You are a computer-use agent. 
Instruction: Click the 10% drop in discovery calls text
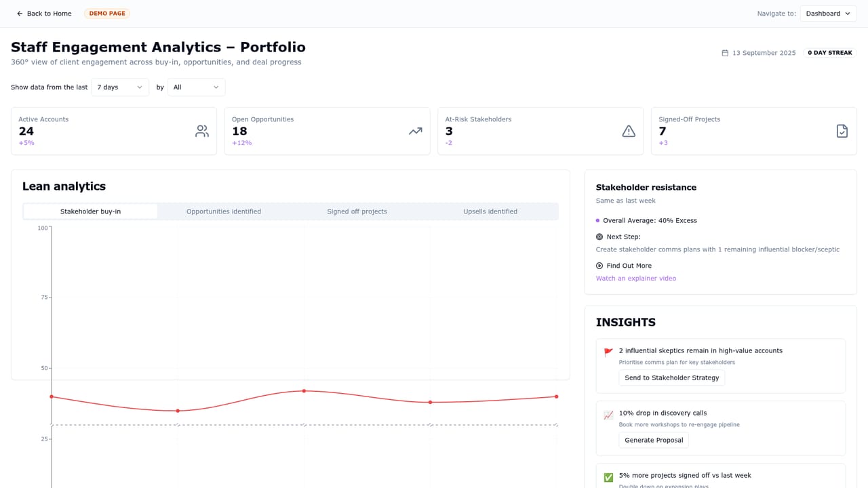point(663,413)
